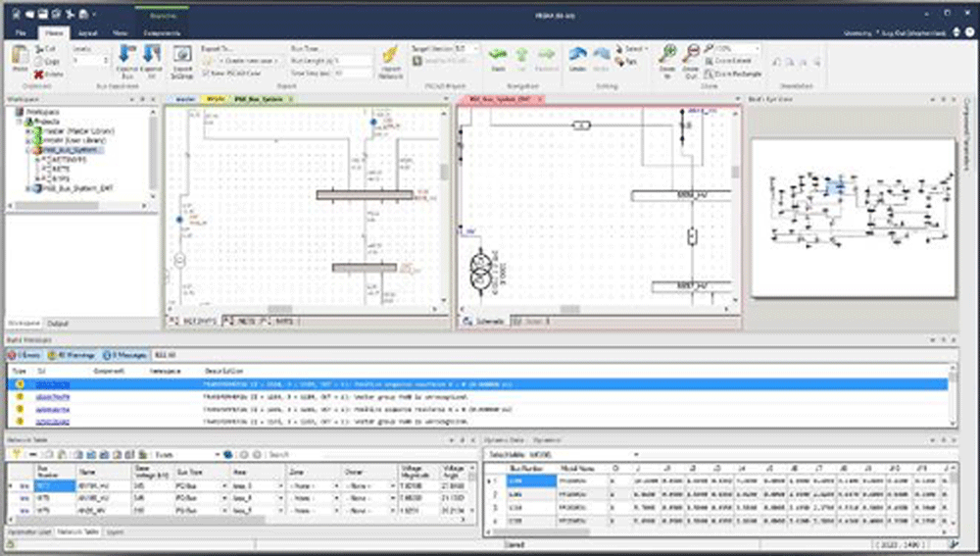Click the Paste icon in Clipboard group
This screenshot has width=980, height=556.
pos(19,56)
